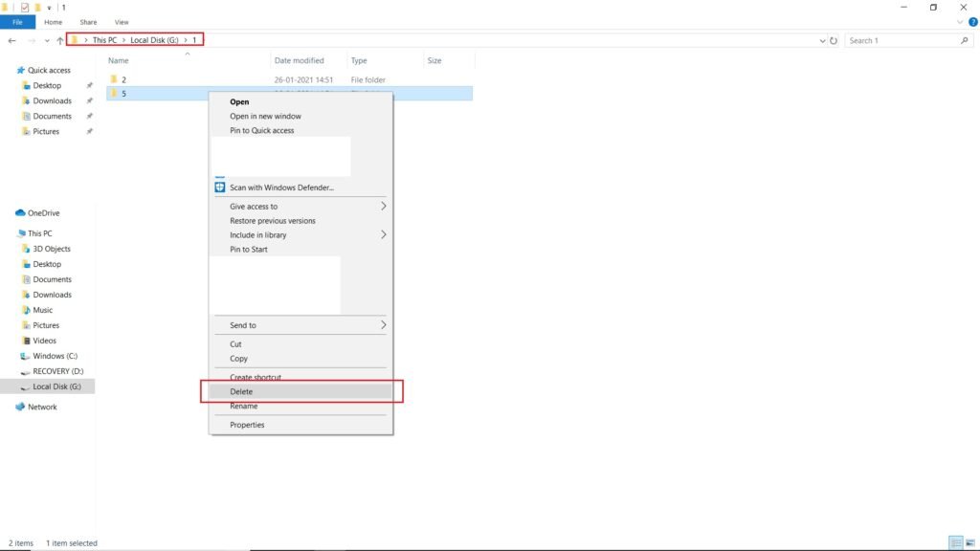Click the Properties quick access toolbar icon

(x=24, y=8)
